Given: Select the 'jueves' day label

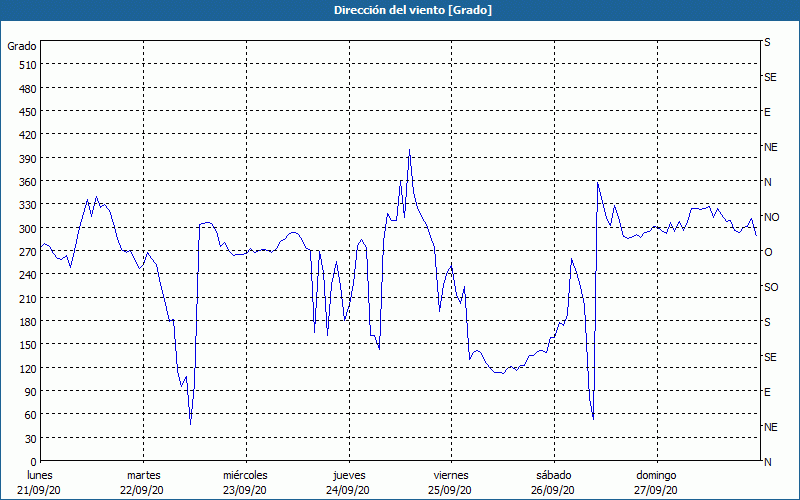Looking at the screenshot, I should (349, 475).
